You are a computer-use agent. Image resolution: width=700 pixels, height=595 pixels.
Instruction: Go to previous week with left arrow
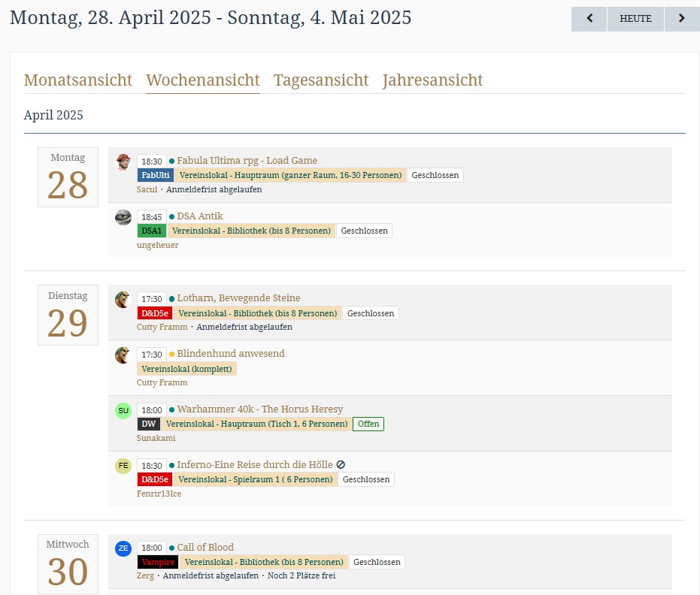589,19
